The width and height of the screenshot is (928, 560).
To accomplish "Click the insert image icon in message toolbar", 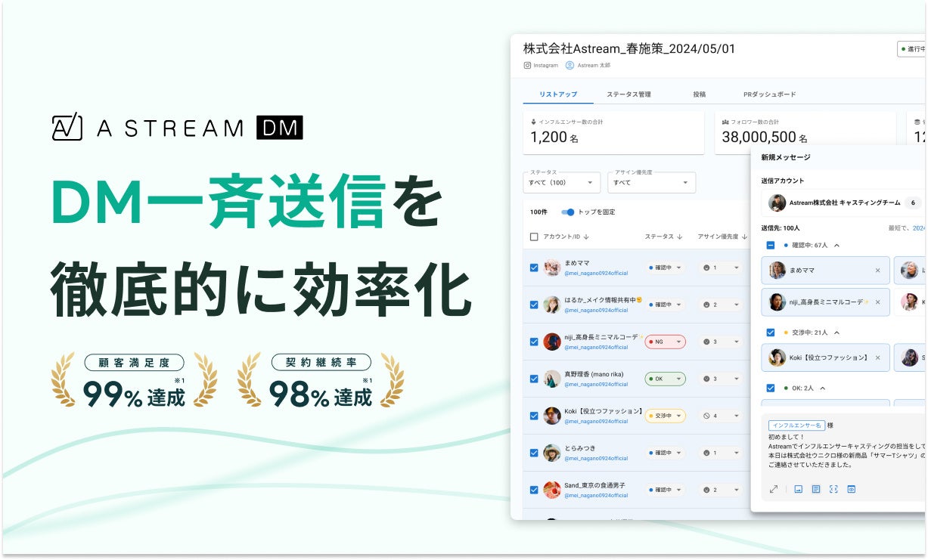I will point(798,489).
